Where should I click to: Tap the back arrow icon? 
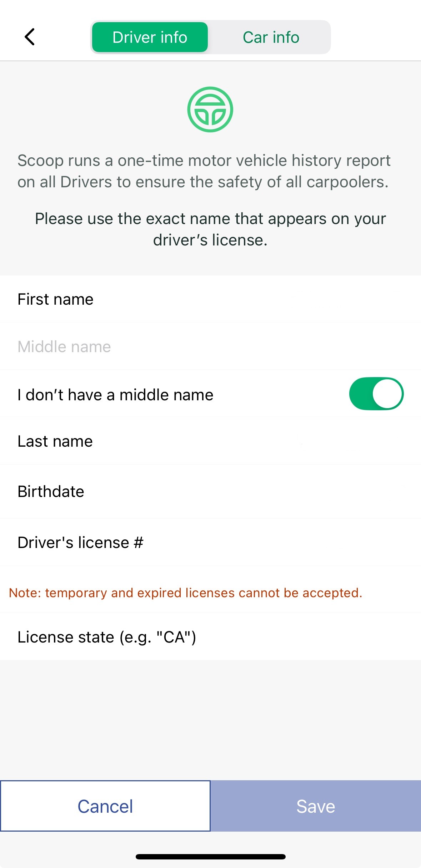tap(30, 37)
